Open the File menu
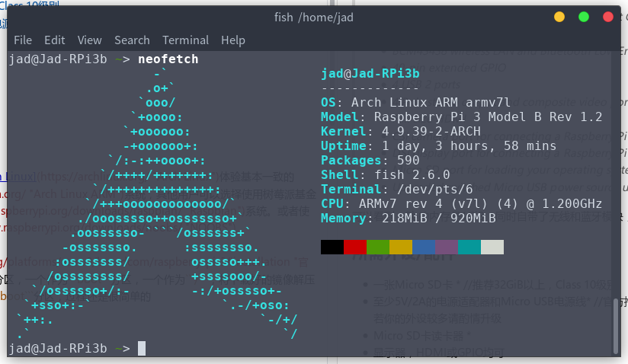 pyautogui.click(x=23, y=40)
